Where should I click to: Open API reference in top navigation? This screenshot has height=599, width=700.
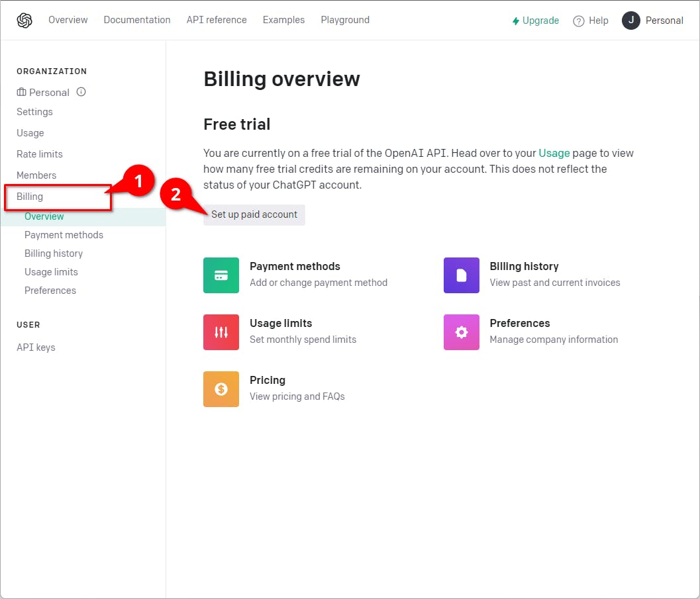tap(217, 20)
